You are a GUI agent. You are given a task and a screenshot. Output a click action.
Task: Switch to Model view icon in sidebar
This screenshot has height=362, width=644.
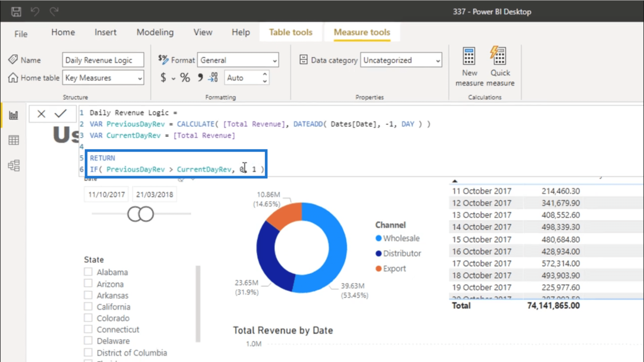click(x=14, y=165)
